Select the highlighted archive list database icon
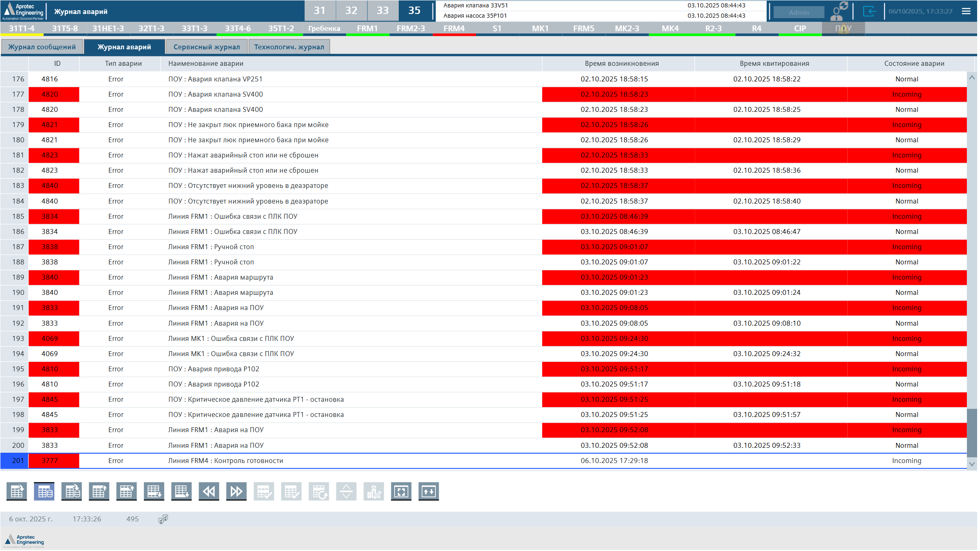Viewport: 980px width, 551px height. tap(44, 491)
